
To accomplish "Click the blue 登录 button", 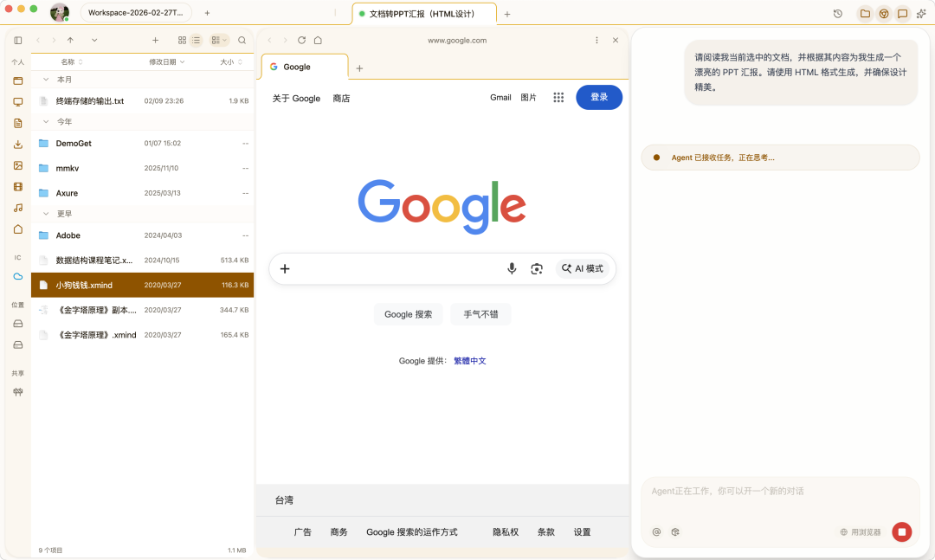I will coord(599,97).
